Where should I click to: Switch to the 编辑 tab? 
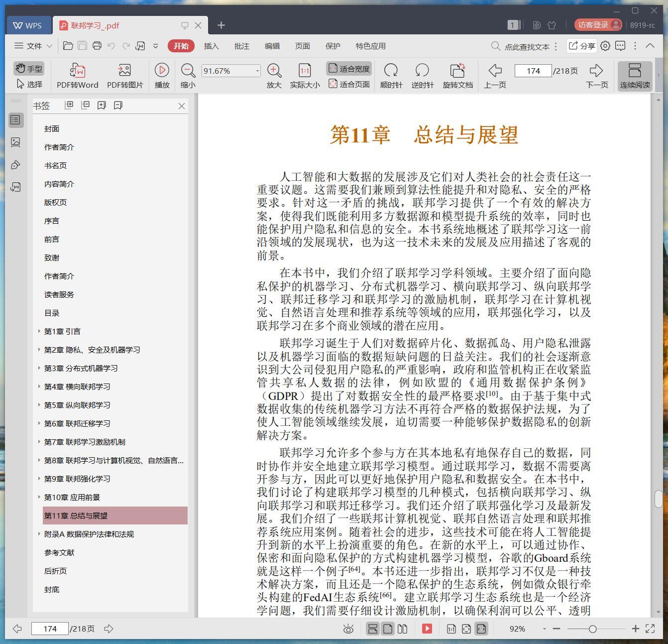[x=272, y=46]
